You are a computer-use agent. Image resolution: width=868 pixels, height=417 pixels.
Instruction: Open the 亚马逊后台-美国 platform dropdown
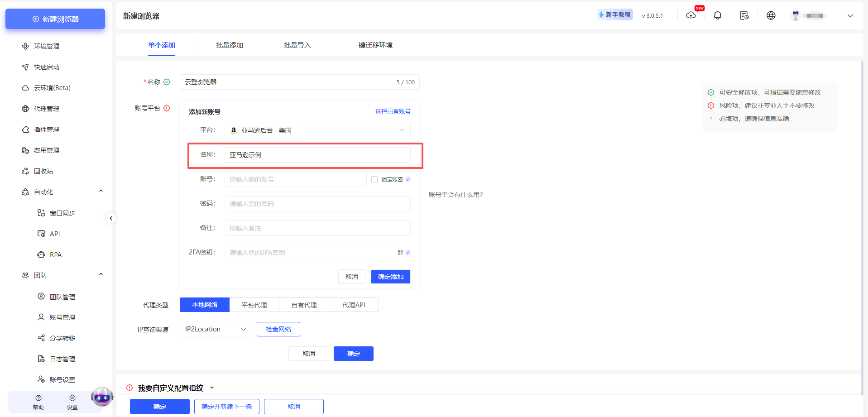pyautogui.click(x=317, y=130)
